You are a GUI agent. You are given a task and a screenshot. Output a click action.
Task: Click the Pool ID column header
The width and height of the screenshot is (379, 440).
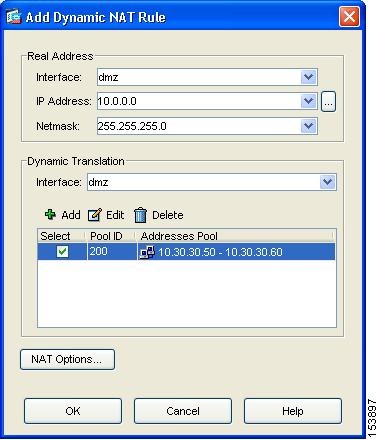(x=111, y=236)
